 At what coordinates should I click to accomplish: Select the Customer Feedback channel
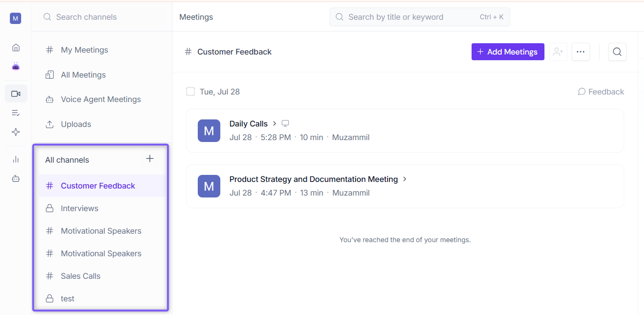click(101, 186)
